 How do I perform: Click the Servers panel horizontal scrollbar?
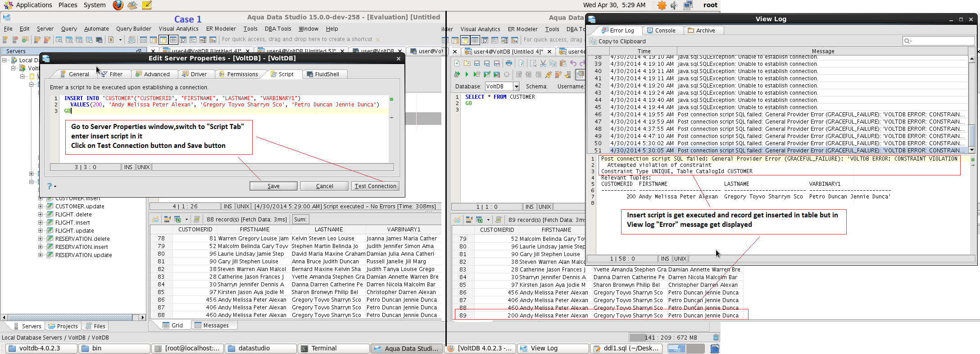click(x=74, y=317)
